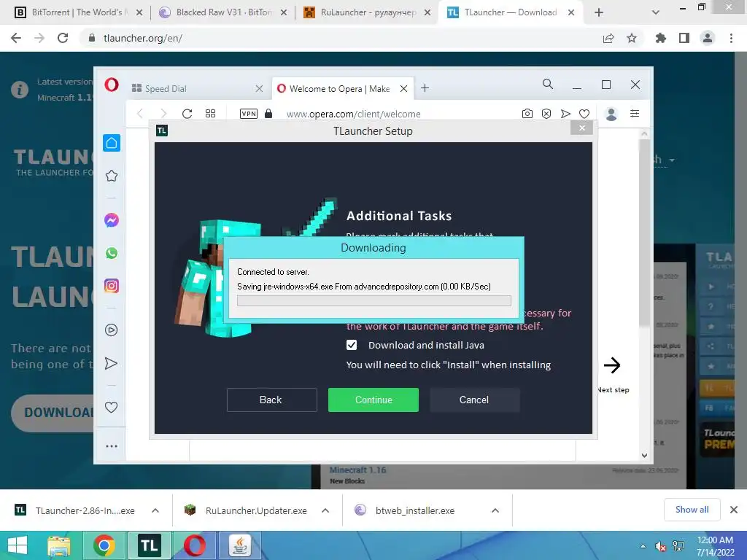Open Windows Start button
Screen dimensions: 747x560
tap(18, 545)
